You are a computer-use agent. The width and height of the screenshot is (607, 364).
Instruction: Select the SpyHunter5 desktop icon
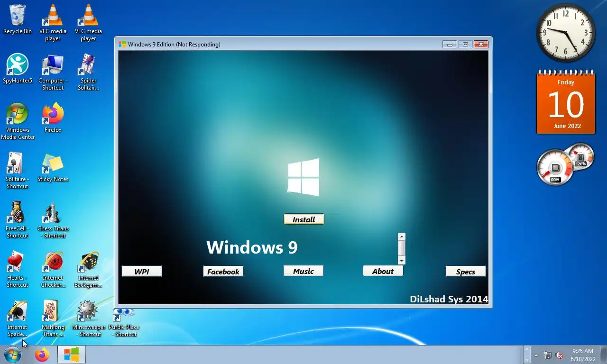click(x=18, y=69)
